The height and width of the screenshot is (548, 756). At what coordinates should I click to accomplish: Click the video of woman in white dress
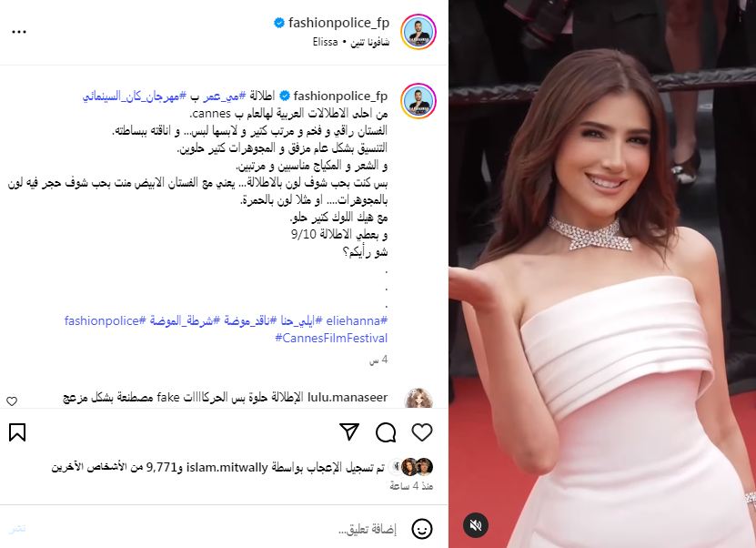(602, 274)
